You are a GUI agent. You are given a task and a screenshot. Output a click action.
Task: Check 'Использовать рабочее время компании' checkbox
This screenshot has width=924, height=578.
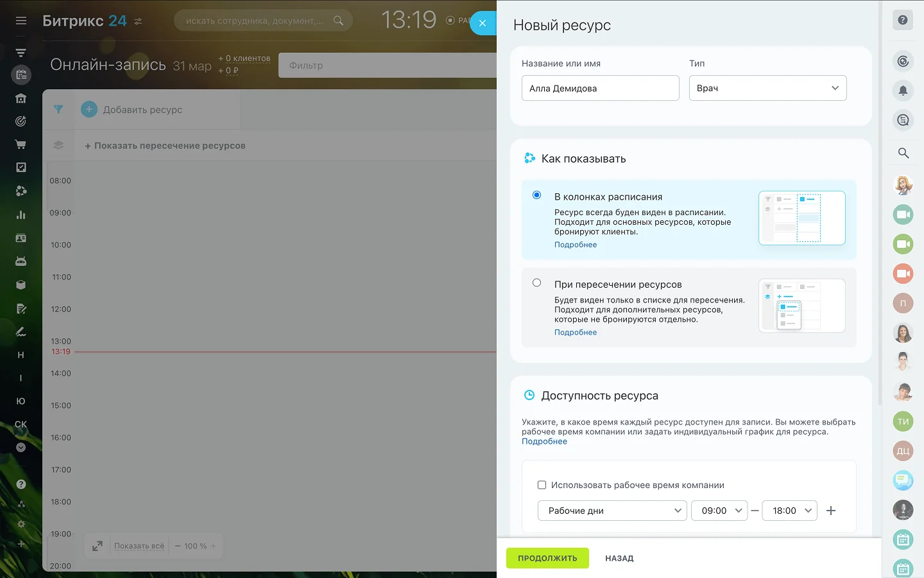542,485
